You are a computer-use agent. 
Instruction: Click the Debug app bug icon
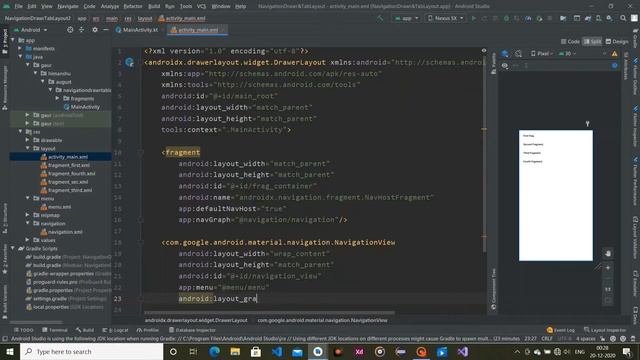point(506,18)
